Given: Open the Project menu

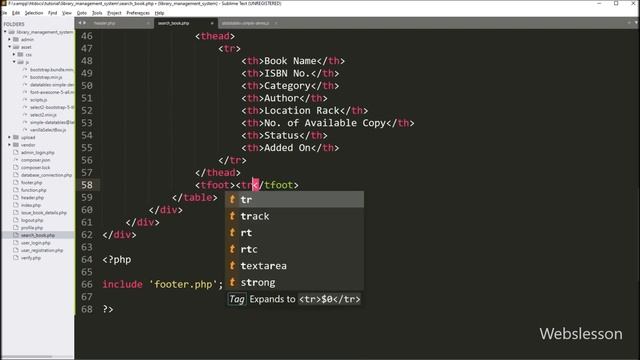Looking at the screenshot, I should tap(114, 13).
